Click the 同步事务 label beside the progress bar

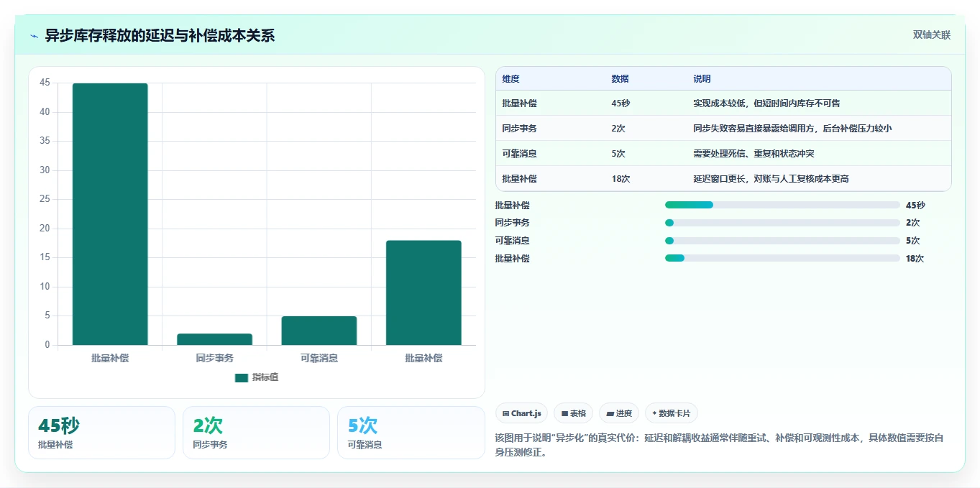512,223
